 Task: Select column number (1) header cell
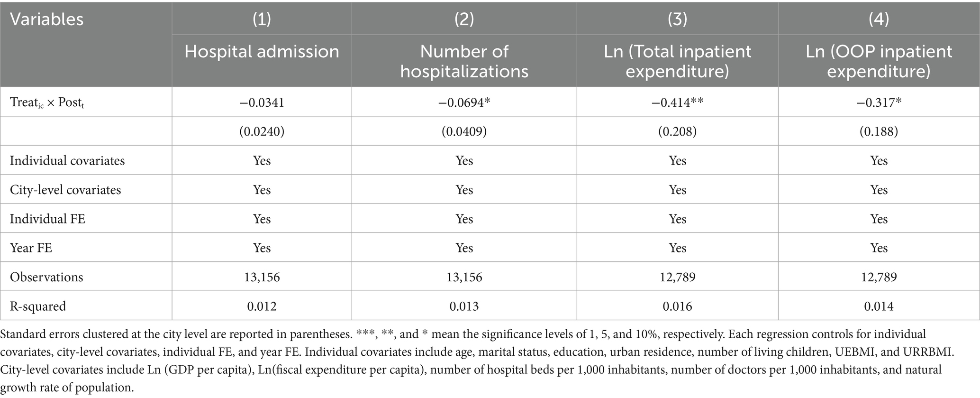[262, 19]
